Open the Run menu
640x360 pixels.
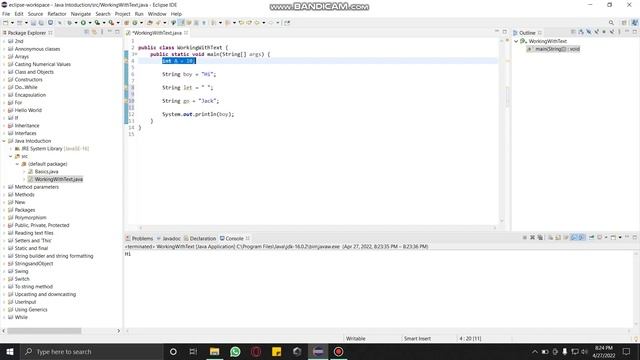[139, 14]
